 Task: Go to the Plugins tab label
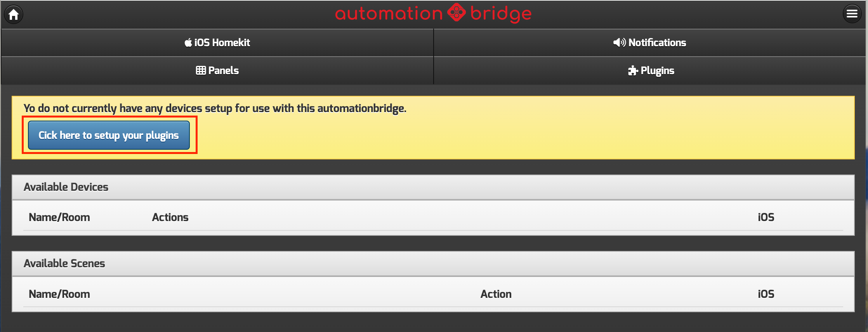coord(657,71)
